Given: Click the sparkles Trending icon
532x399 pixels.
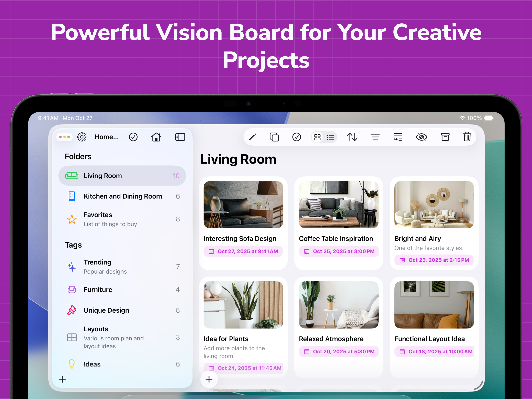Looking at the screenshot, I should click(x=72, y=267).
